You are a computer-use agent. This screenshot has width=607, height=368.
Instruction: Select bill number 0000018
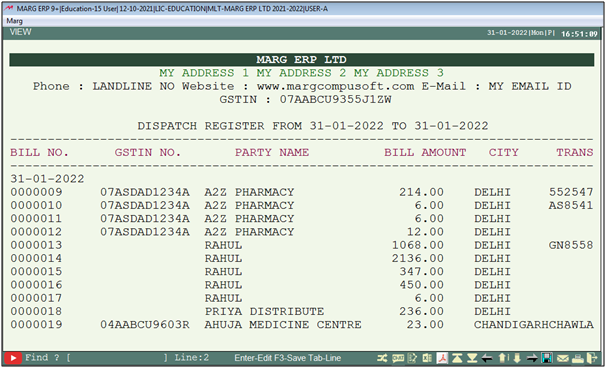(36, 312)
